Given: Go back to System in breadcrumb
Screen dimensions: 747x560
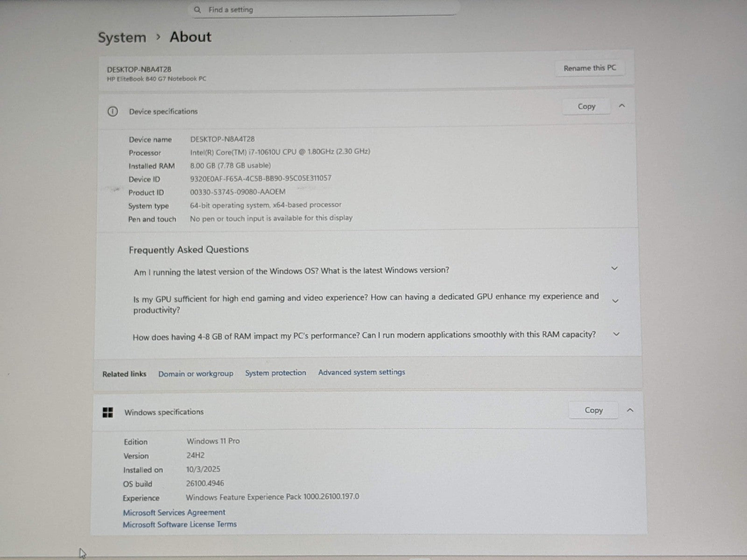Looking at the screenshot, I should [122, 37].
